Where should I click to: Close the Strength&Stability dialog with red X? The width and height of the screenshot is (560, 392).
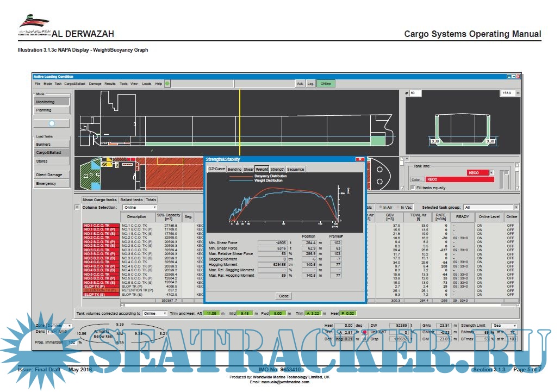[360, 159]
